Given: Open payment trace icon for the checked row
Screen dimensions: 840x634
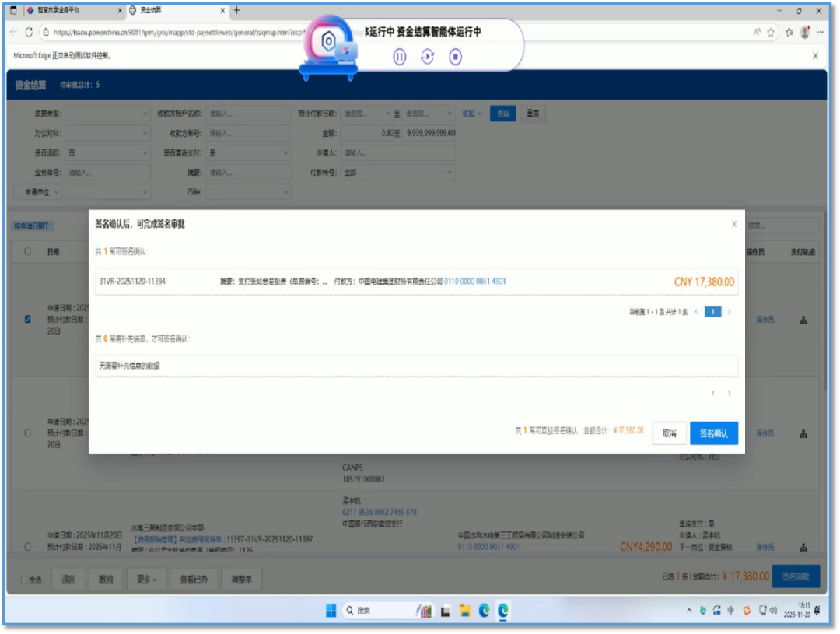Looking at the screenshot, I should (803, 320).
